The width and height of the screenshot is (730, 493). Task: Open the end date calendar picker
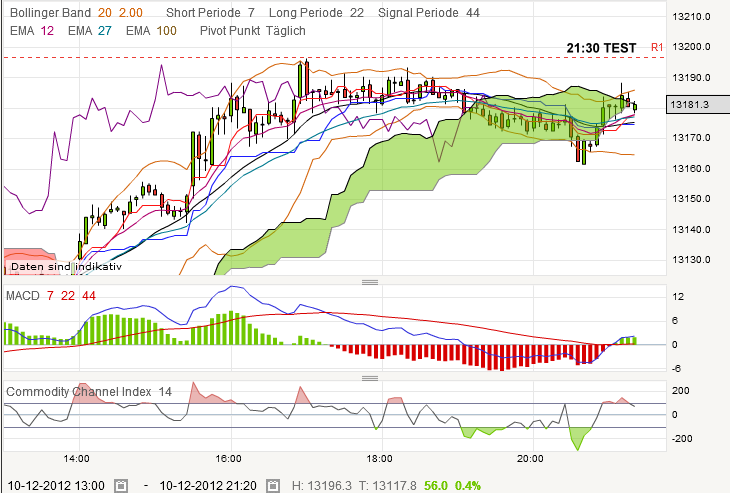click(x=273, y=486)
